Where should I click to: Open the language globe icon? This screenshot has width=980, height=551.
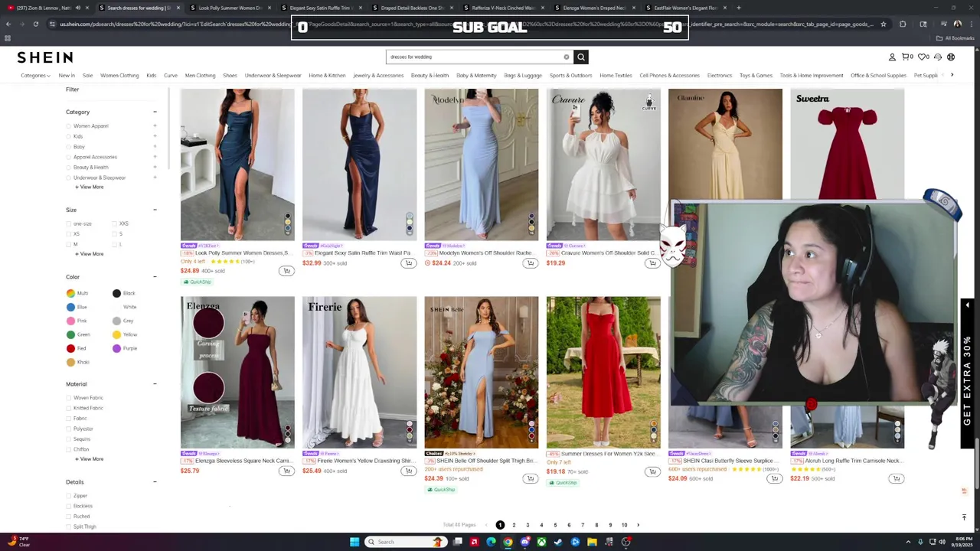pyautogui.click(x=951, y=57)
